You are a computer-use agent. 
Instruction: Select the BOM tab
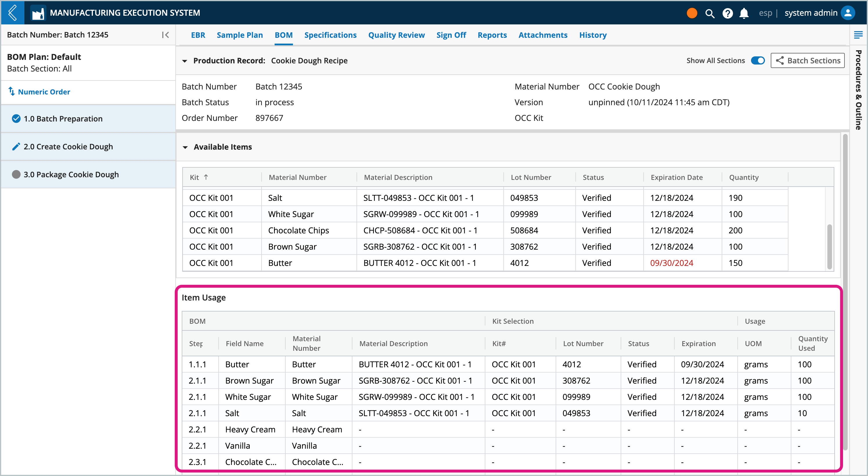point(283,35)
